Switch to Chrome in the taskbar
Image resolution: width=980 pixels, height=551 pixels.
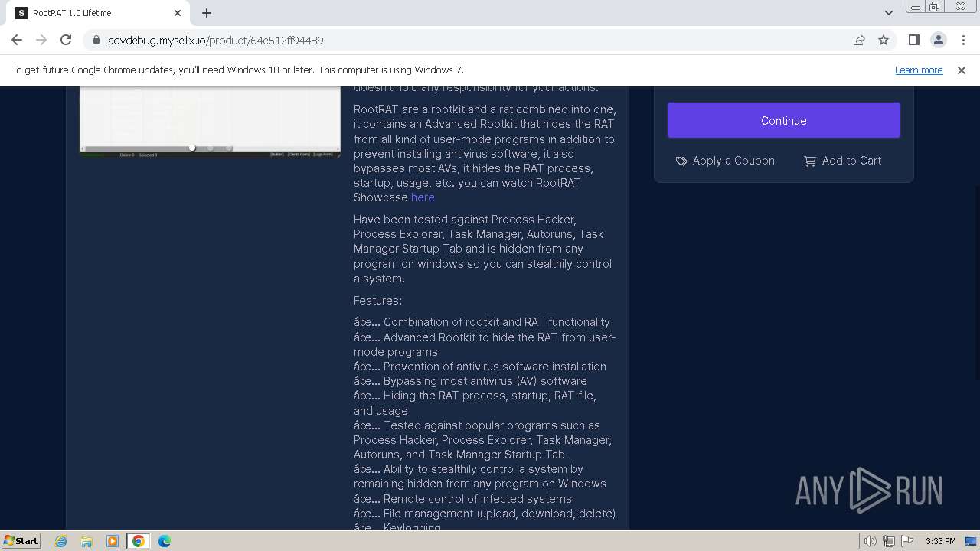(x=139, y=541)
